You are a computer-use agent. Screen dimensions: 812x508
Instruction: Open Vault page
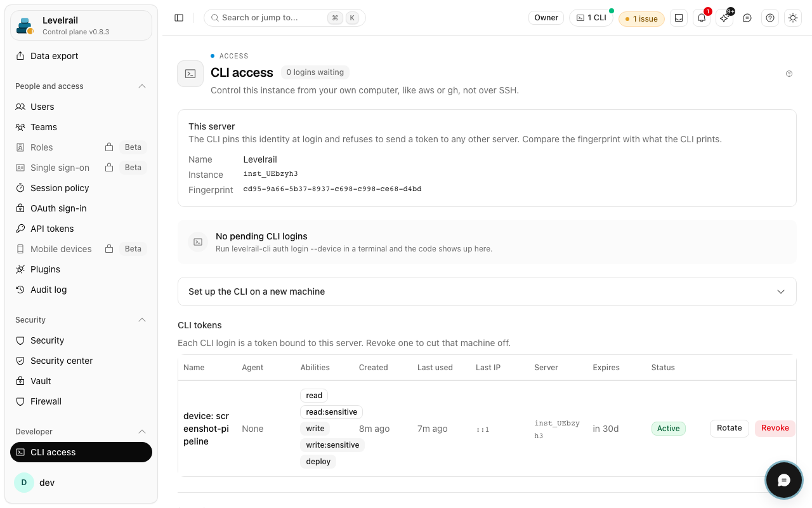click(81, 381)
